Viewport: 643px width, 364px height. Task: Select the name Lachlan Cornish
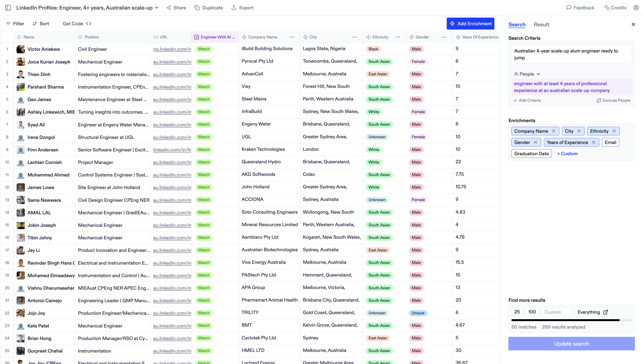click(x=45, y=162)
